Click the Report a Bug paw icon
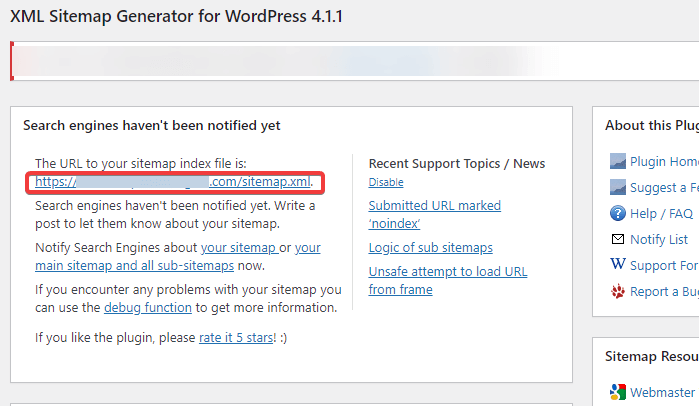Viewport: 699px width, 406px height. [x=617, y=291]
